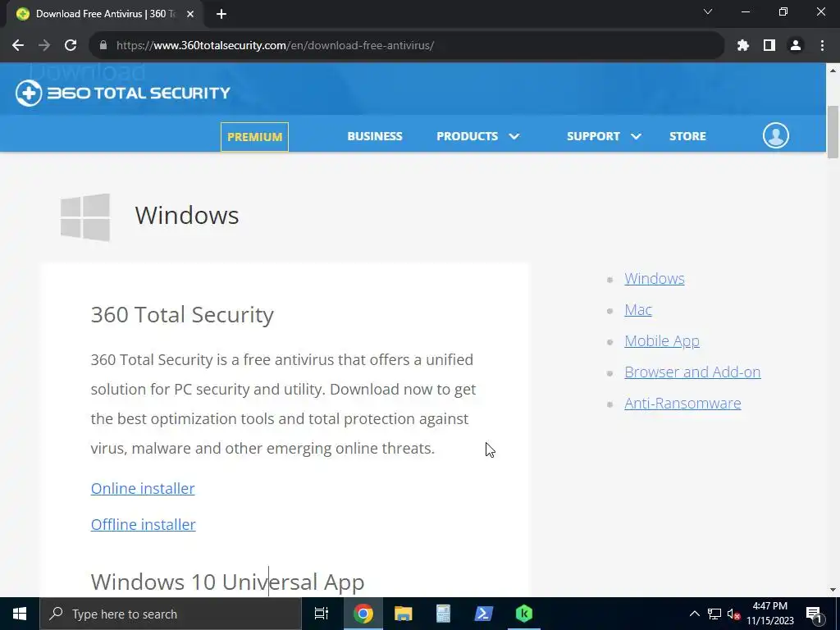The height and width of the screenshot is (630, 840).
Task: Open the SUPPORT menu item
Action: (x=593, y=136)
